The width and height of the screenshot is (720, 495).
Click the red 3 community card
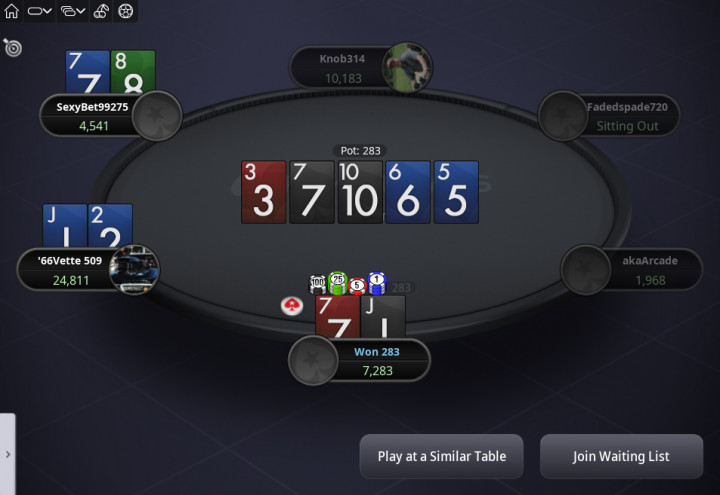(x=264, y=192)
